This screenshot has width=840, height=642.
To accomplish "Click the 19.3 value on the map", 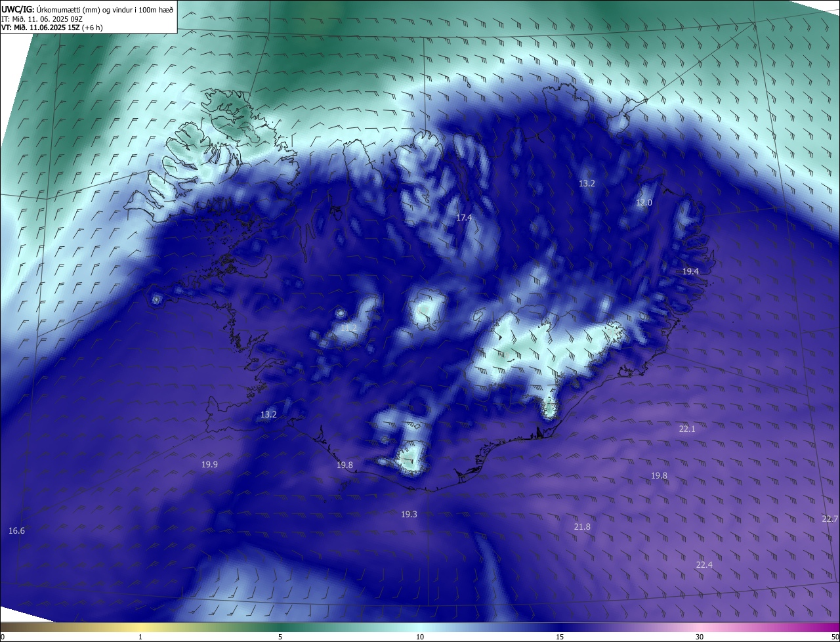I will (x=409, y=514).
